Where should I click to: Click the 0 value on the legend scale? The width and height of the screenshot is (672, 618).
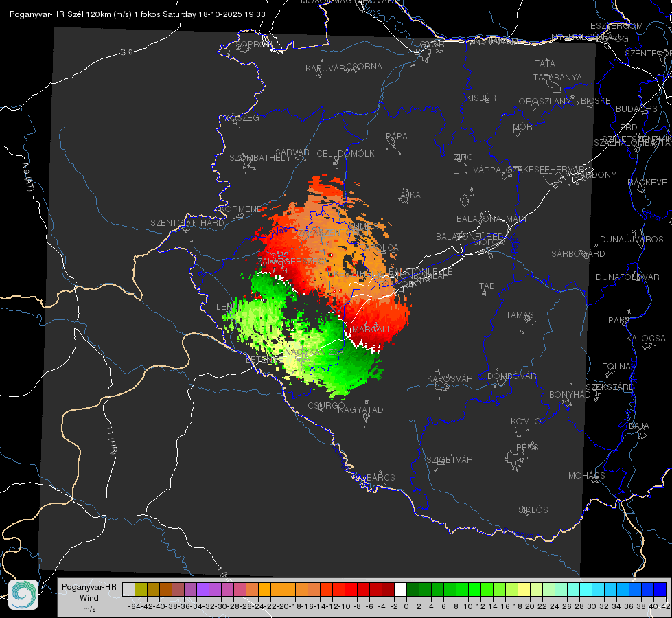tap(406, 606)
